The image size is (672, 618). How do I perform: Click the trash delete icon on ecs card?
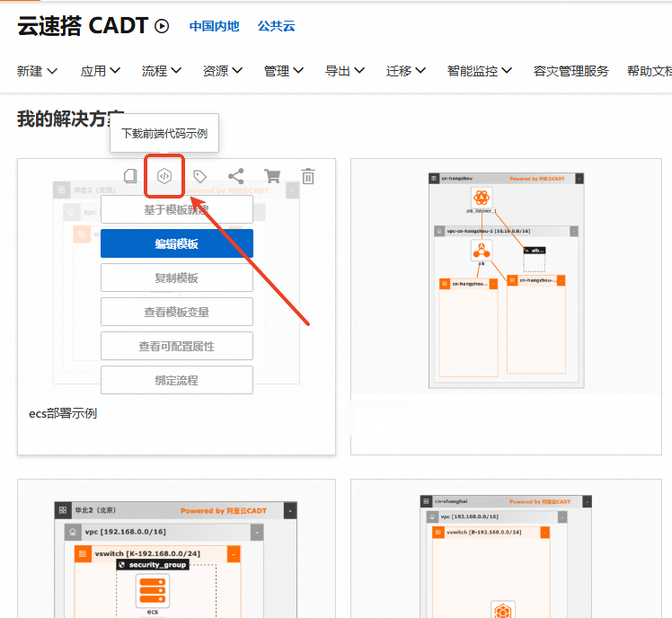click(308, 176)
